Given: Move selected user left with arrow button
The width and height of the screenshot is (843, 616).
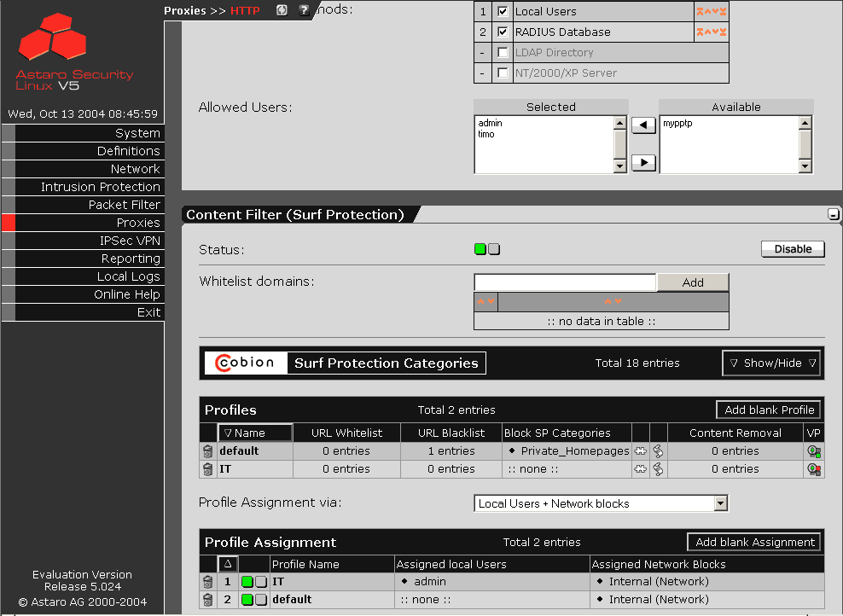Looking at the screenshot, I should click(643, 125).
